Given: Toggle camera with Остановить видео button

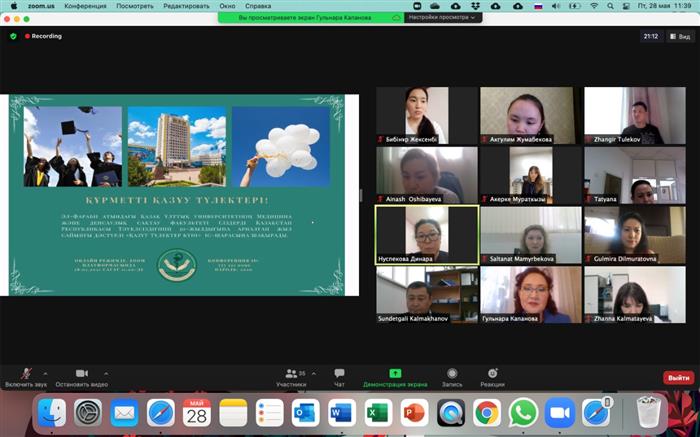Looking at the screenshot, I should (x=82, y=374).
